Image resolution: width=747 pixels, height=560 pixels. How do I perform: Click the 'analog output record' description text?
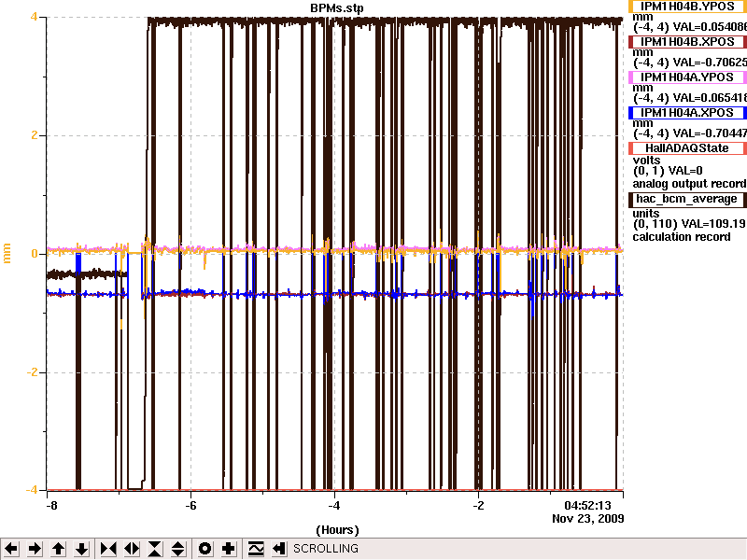point(689,184)
